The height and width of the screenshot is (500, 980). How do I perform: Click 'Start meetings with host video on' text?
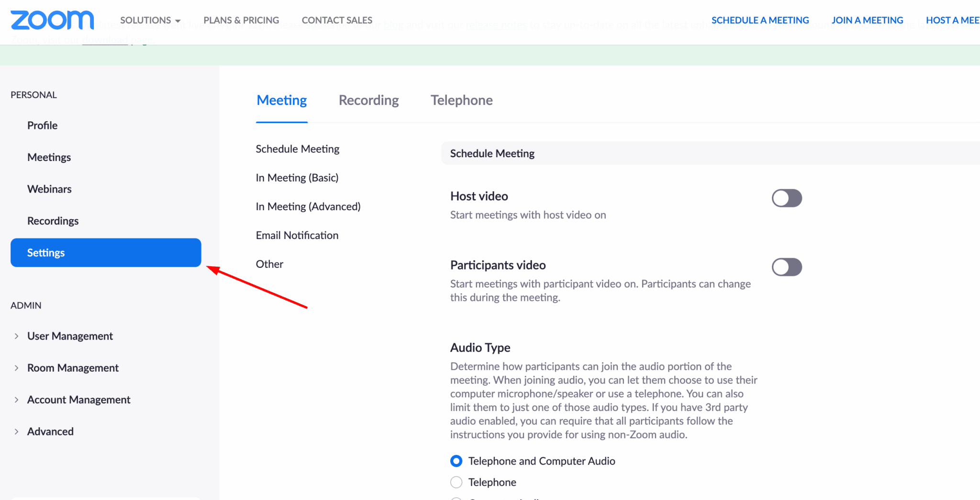[528, 215]
